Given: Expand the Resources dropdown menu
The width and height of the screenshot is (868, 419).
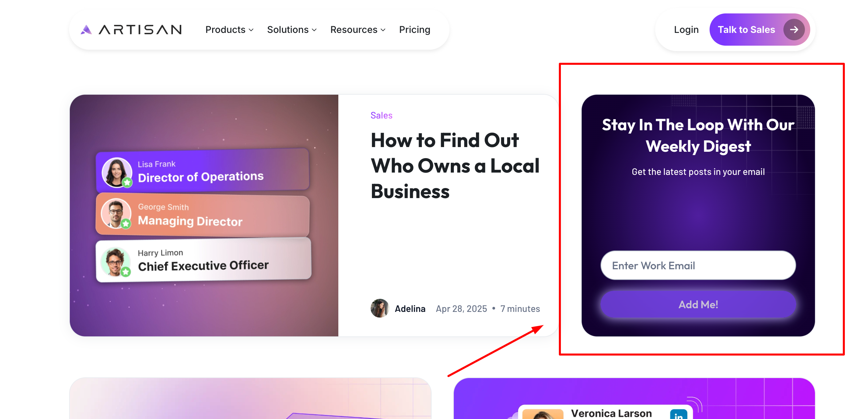Looking at the screenshot, I should point(358,30).
